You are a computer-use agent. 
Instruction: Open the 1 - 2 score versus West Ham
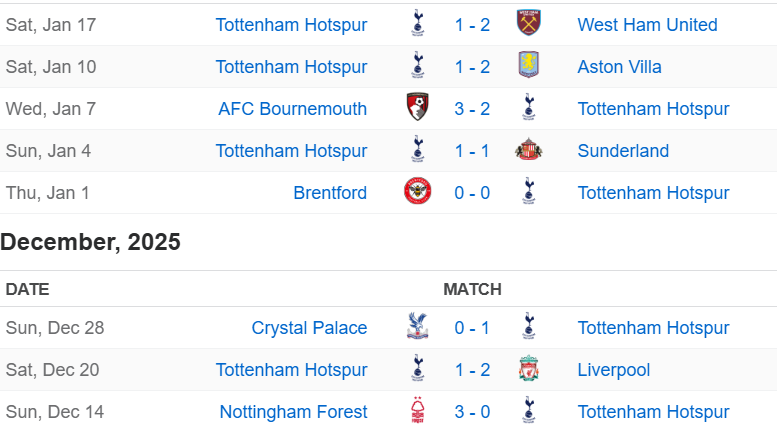click(472, 25)
